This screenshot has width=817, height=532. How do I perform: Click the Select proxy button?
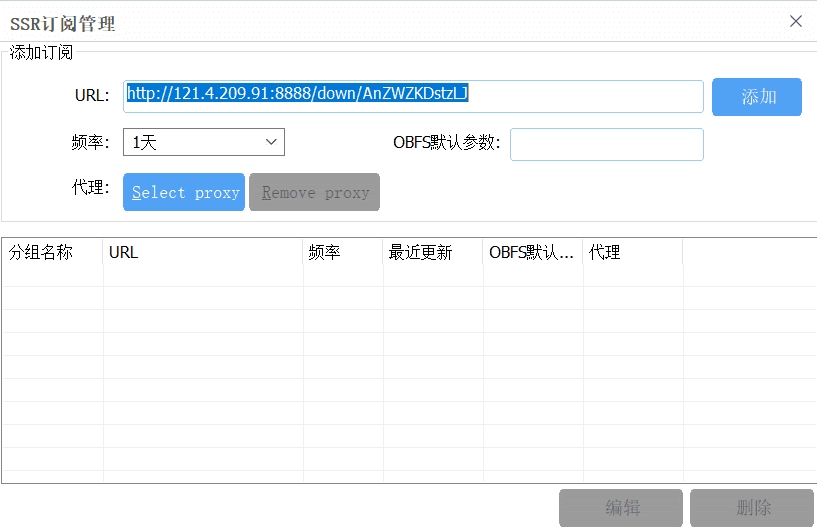click(185, 192)
